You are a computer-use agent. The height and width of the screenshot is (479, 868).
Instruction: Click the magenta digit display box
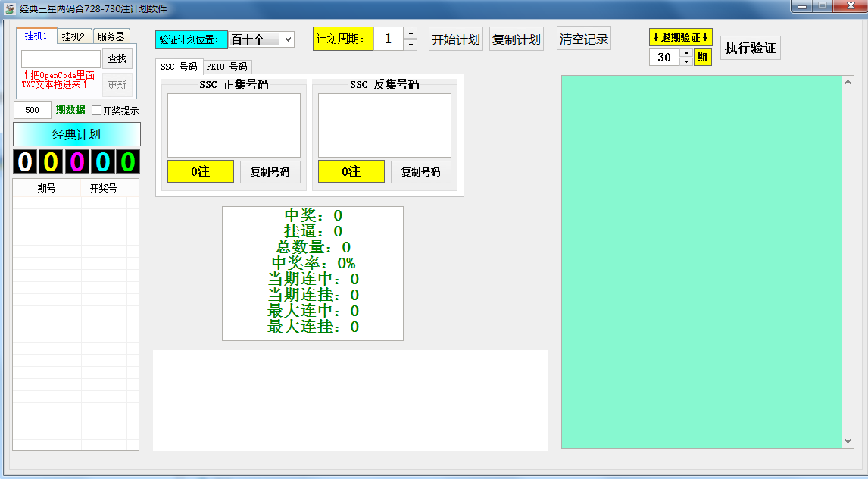click(76, 161)
